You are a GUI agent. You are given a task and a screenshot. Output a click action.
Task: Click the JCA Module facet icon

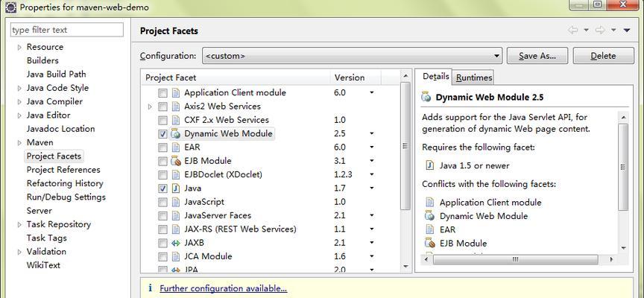pos(176,256)
